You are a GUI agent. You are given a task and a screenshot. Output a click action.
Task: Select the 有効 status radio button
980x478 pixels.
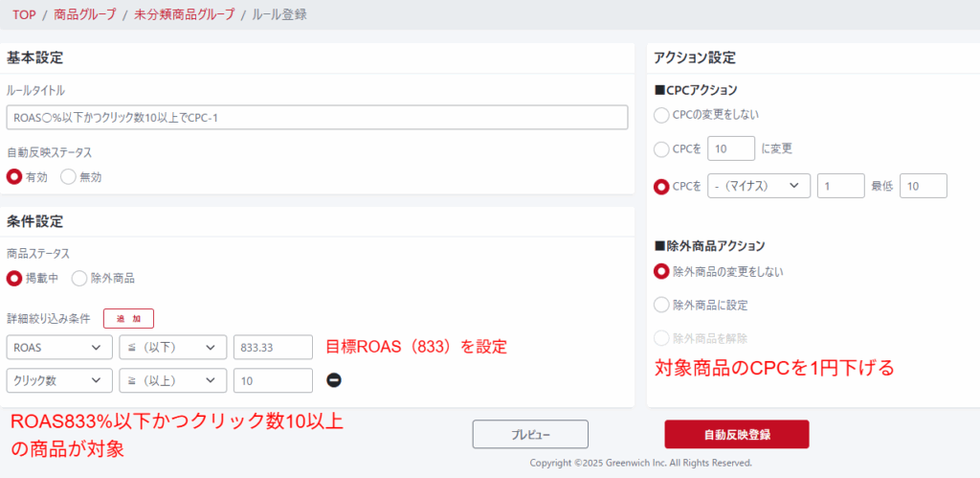(14, 176)
